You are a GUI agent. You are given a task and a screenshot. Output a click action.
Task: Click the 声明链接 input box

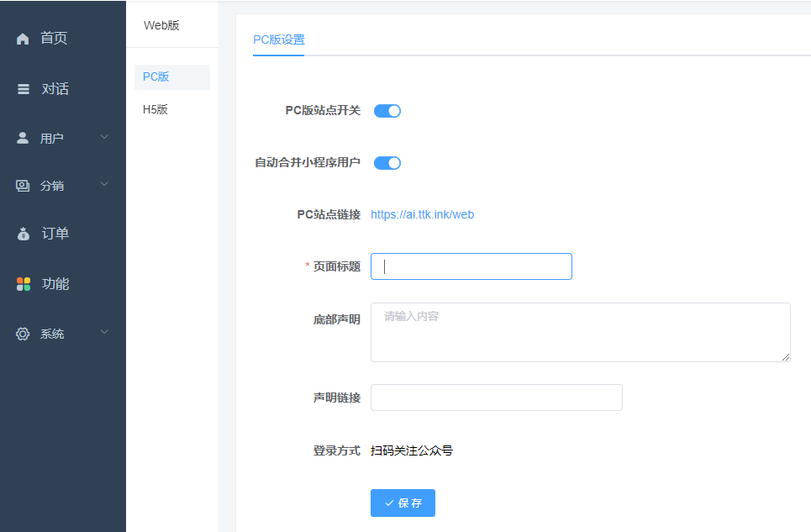point(496,398)
